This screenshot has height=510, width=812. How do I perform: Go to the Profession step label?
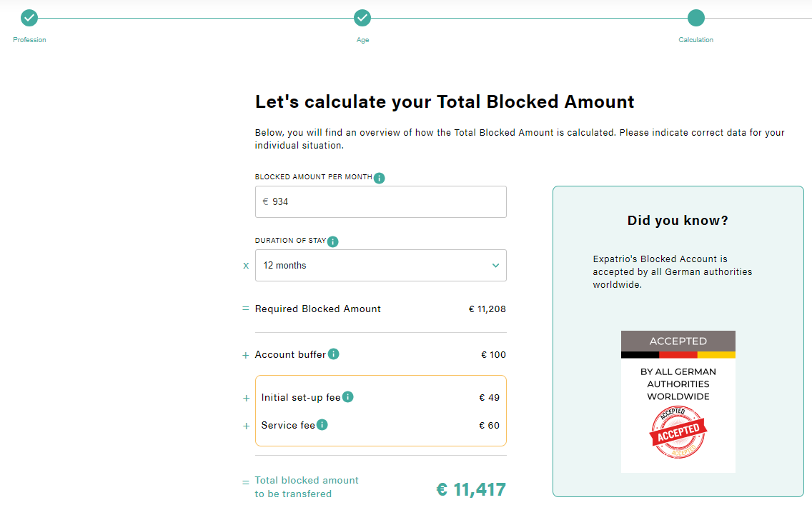(29, 40)
